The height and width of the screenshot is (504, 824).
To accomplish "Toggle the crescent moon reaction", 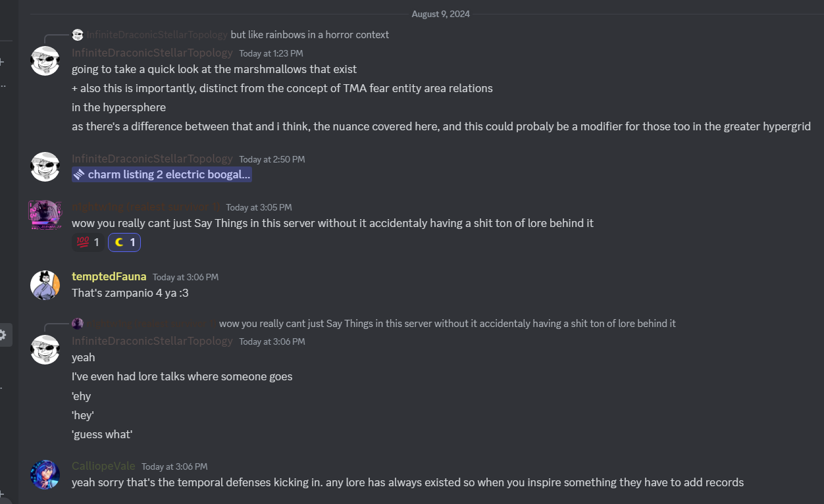I will tap(124, 243).
